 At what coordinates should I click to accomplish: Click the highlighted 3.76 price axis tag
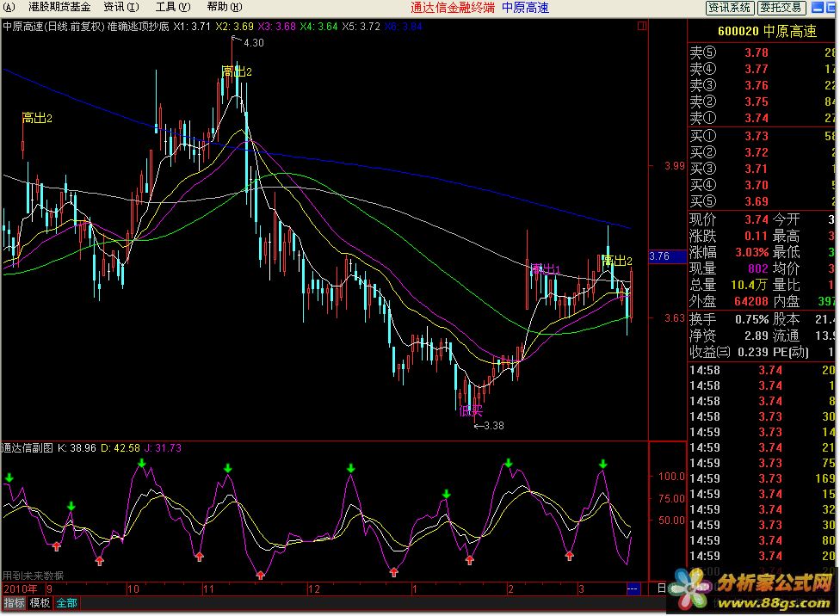click(x=668, y=256)
